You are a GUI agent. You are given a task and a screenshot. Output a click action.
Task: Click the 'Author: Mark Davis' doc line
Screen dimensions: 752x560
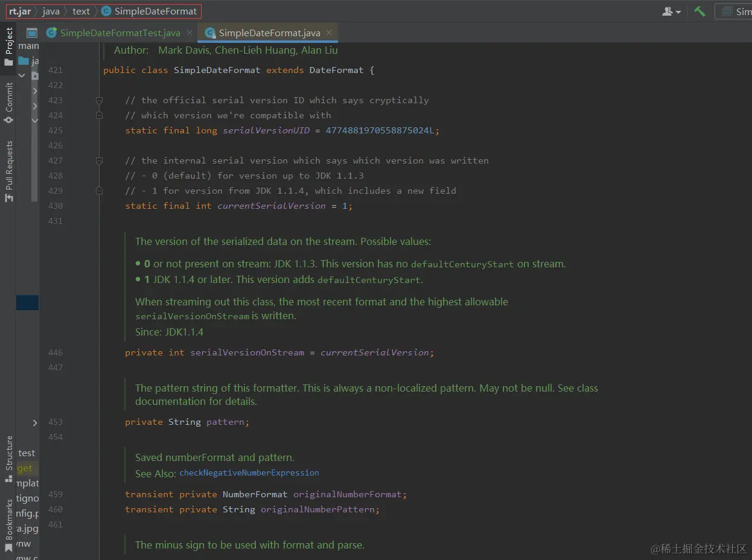click(226, 50)
